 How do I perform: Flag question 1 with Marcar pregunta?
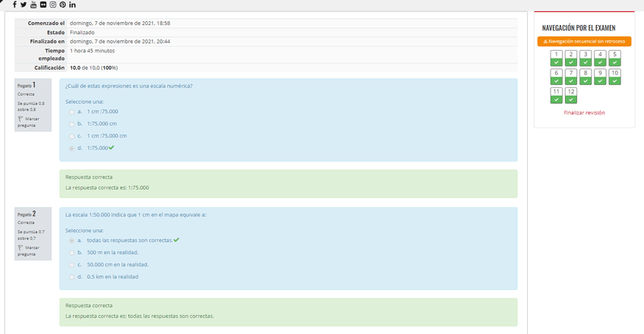coord(28,122)
